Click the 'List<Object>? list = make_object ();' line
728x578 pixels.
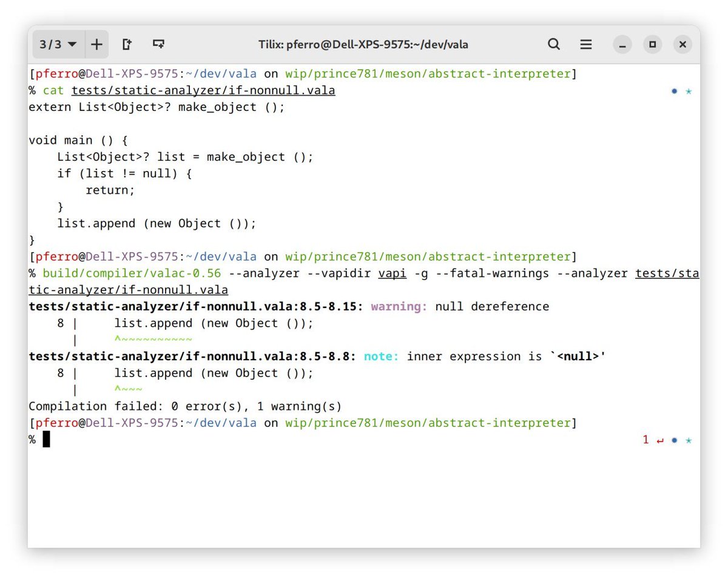(185, 156)
